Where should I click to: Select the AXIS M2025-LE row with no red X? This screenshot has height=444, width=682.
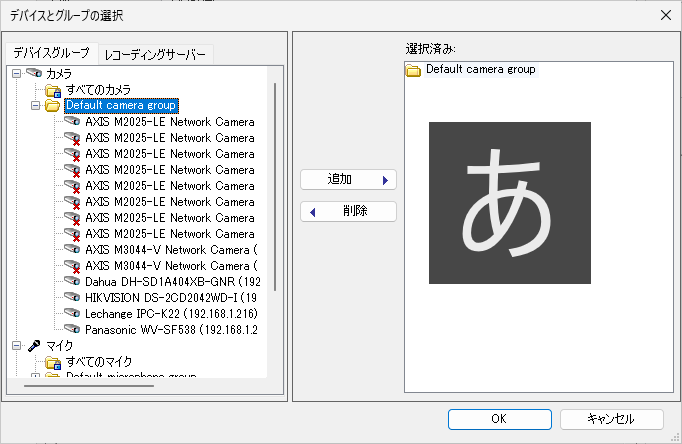point(170,122)
